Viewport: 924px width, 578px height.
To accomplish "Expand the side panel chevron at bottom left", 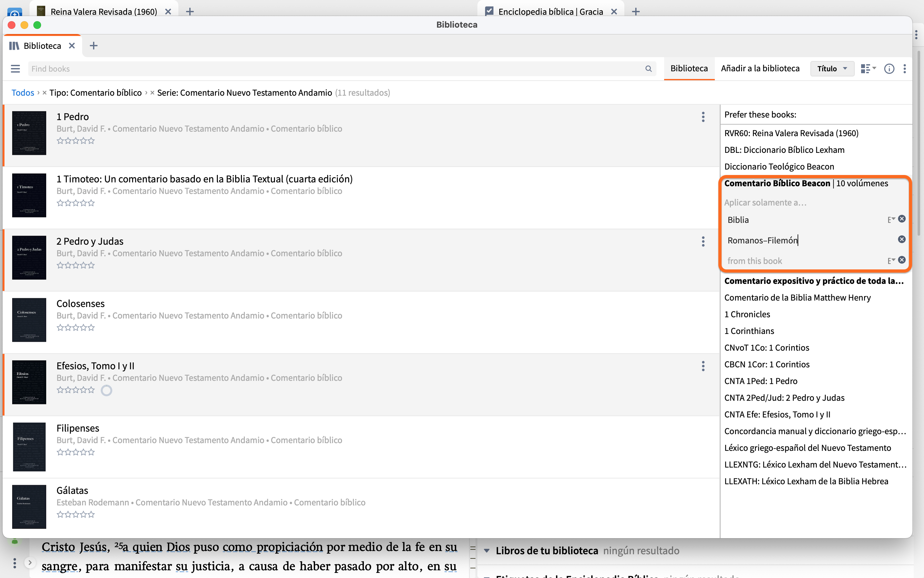I will click(x=30, y=563).
